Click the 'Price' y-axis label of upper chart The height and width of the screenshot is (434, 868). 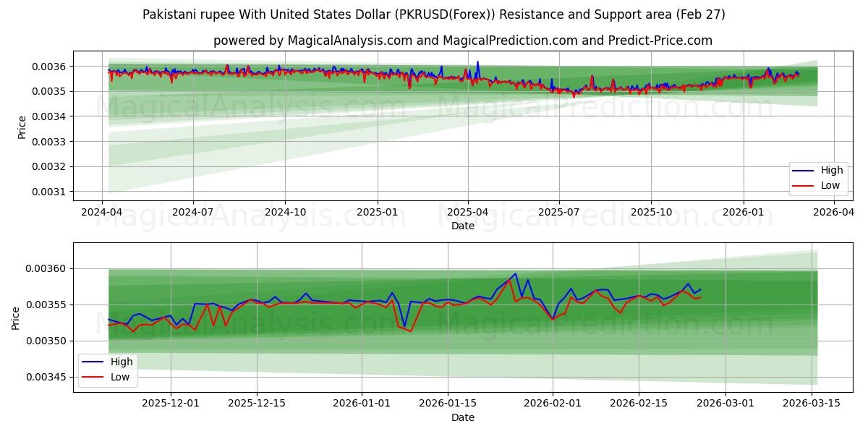click(22, 127)
